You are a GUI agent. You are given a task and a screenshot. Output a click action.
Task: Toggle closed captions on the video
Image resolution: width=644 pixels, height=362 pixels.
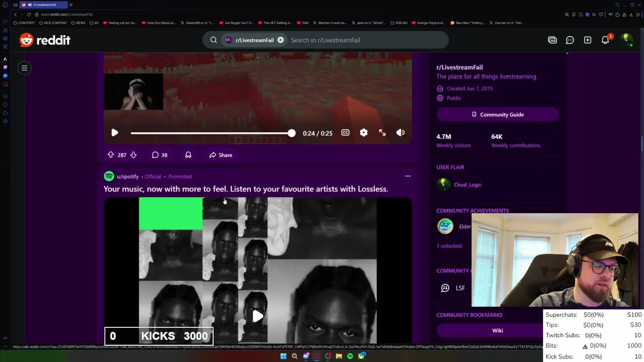pyautogui.click(x=345, y=133)
